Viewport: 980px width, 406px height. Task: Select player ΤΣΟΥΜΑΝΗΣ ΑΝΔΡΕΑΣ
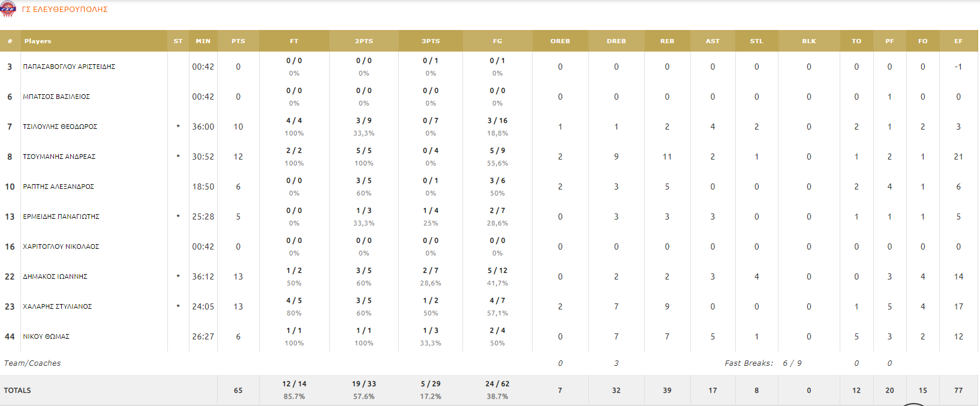(x=59, y=157)
